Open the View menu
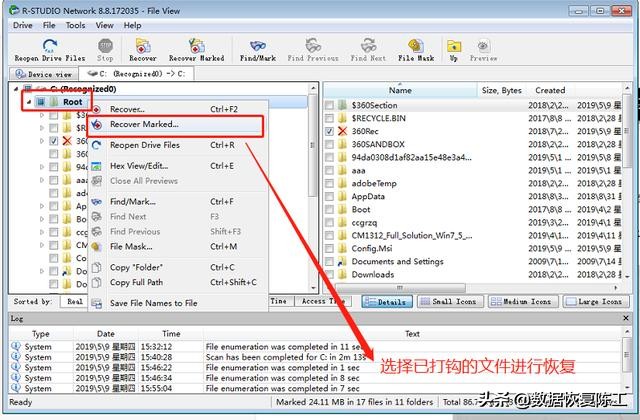640x420 pixels. (x=104, y=25)
